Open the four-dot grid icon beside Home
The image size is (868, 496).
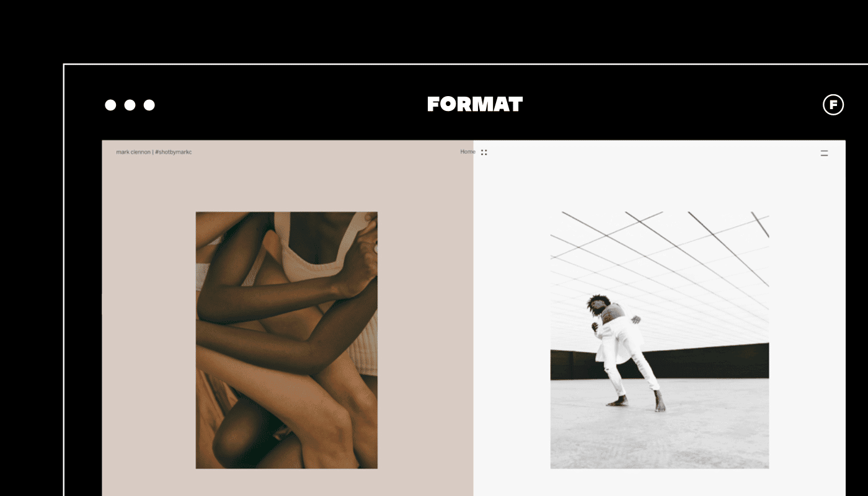click(x=484, y=152)
